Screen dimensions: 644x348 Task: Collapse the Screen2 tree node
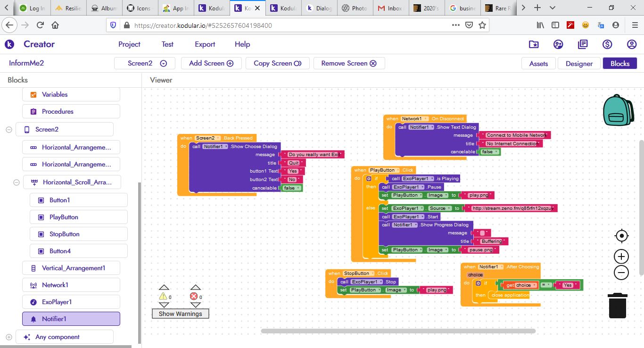8,130
